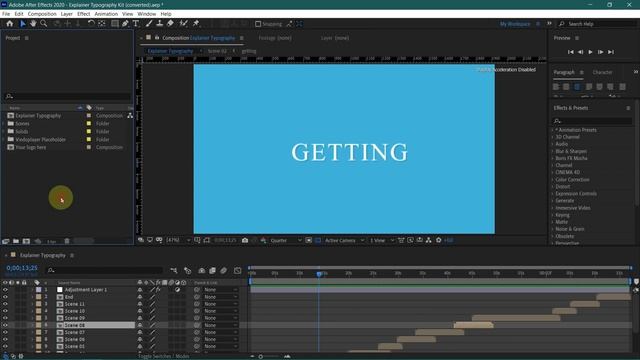The image size is (640, 360).
Task: Open the Graph Editor in timeline
Action: [238, 271]
